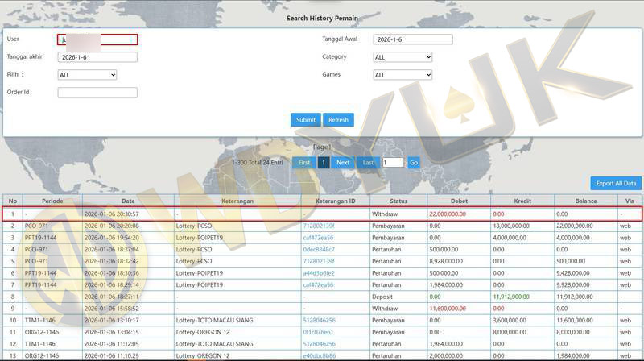Viewport: 644px width, 361px height.
Task: Click the page number input box
Action: (393, 162)
